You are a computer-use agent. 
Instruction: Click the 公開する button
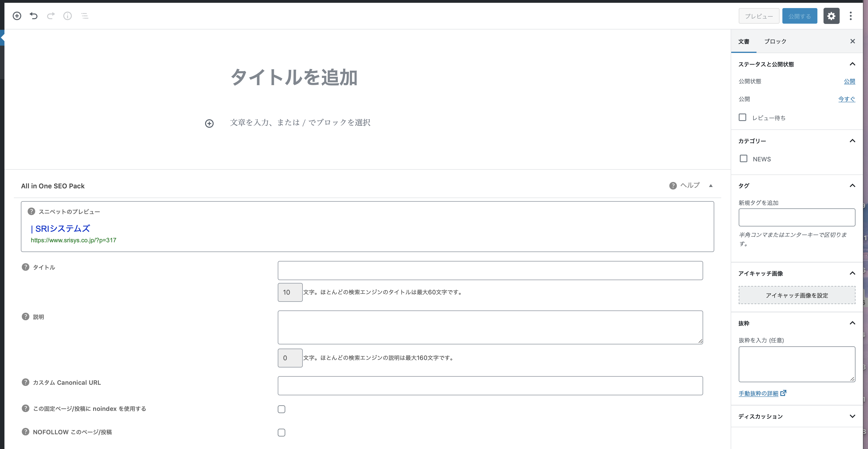[800, 16]
